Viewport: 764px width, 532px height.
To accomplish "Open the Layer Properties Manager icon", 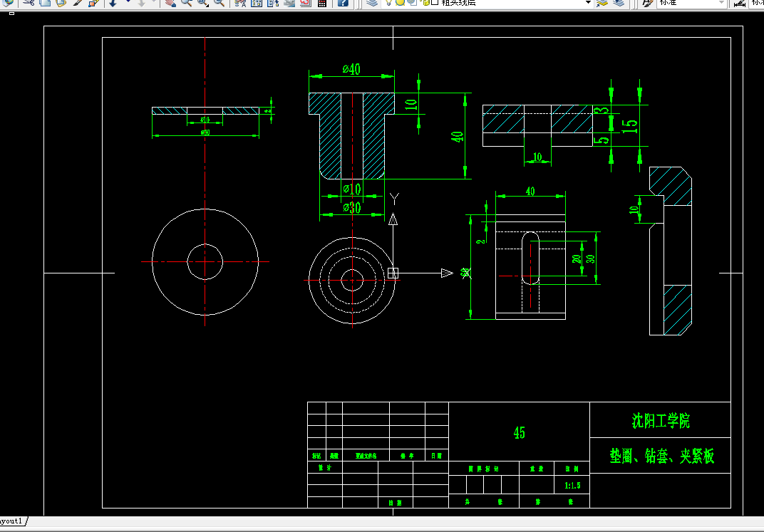I will (372, 2).
